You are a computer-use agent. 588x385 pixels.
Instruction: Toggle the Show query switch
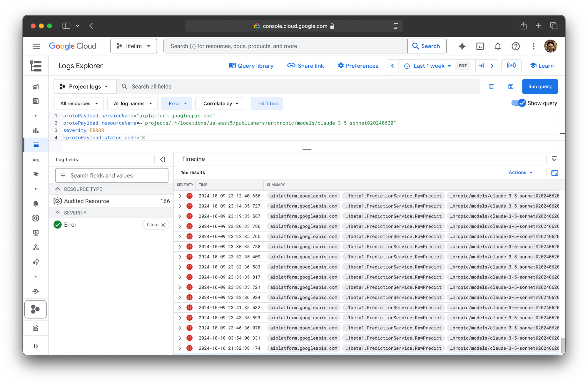click(519, 103)
